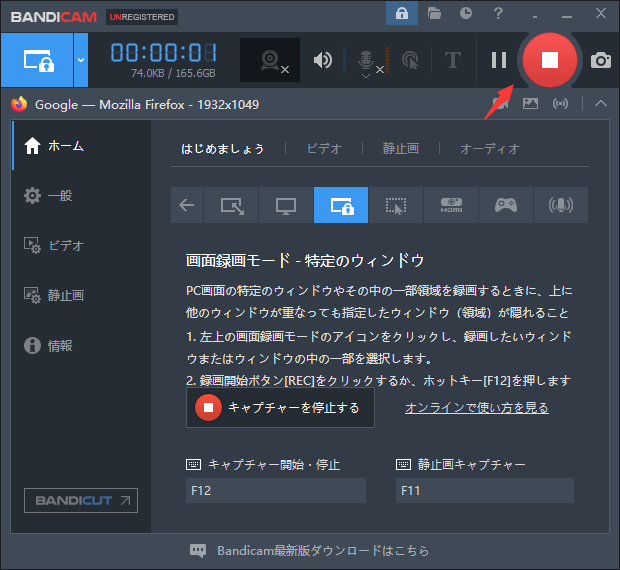Switch to the ビデオ tab

324,149
